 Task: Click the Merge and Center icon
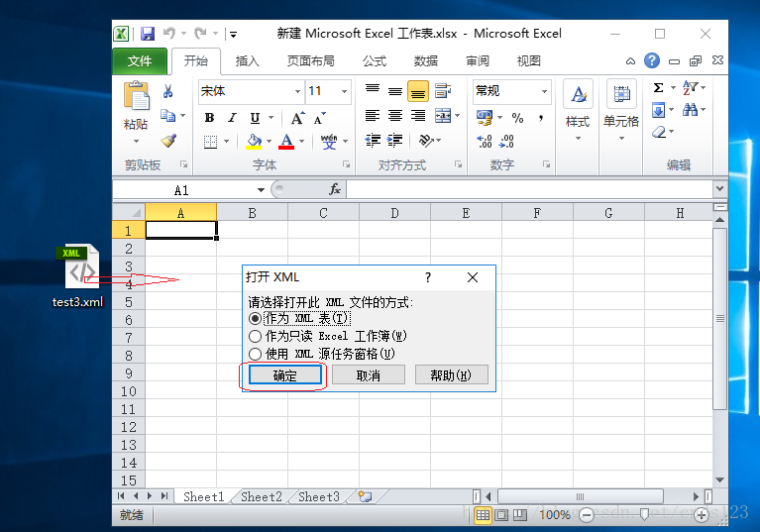pos(443,115)
